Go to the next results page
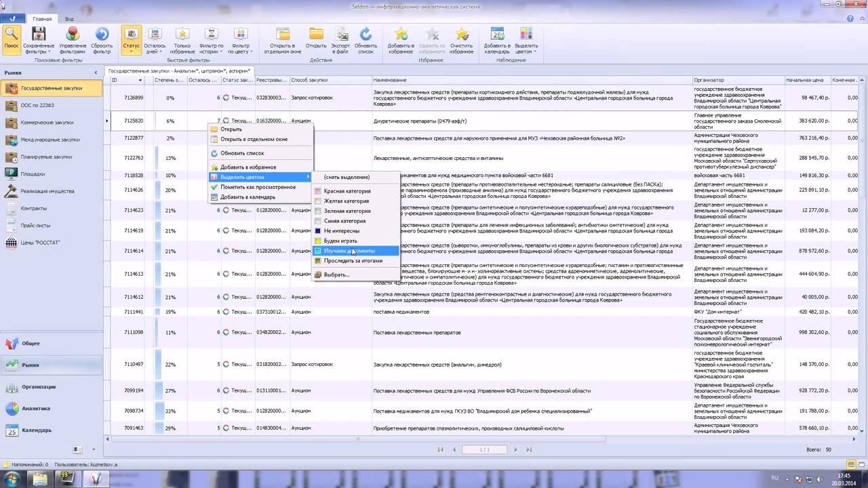This screenshot has height=488, width=868. pos(515,449)
